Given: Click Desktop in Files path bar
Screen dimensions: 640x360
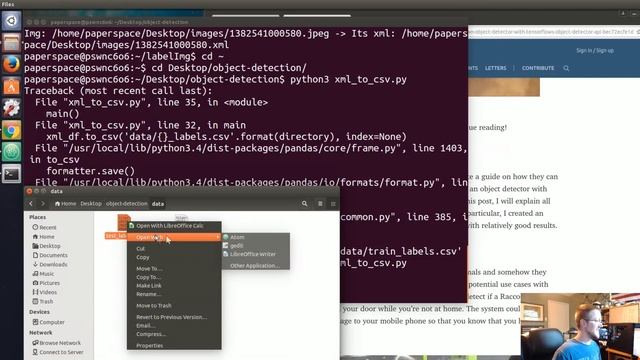Looking at the screenshot, I should 91,203.
